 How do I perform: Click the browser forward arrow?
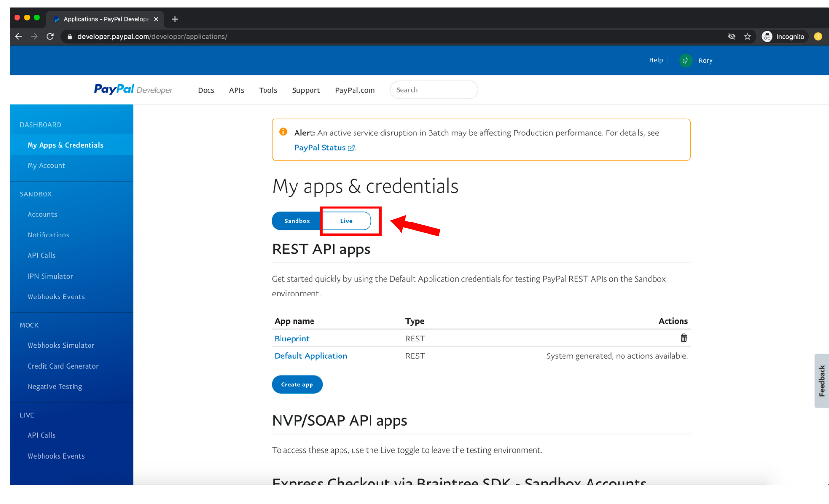click(34, 36)
